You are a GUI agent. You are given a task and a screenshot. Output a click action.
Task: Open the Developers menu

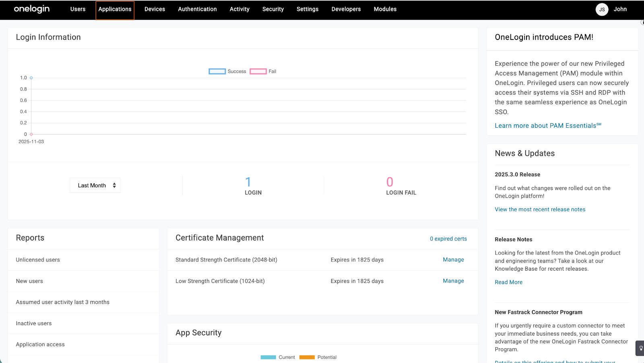tap(346, 9)
